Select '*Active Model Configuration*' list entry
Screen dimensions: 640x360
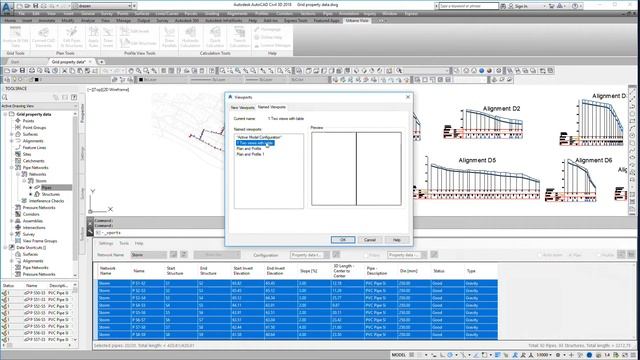(x=259, y=137)
